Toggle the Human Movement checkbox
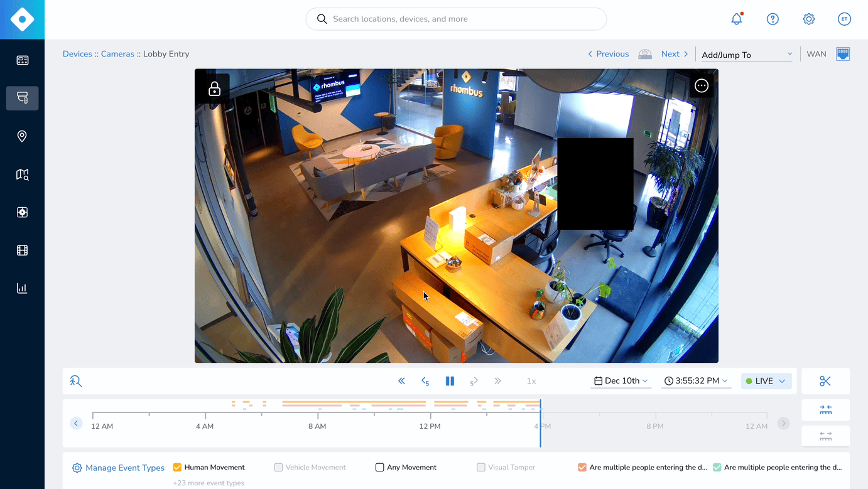This screenshot has width=868, height=489. click(x=177, y=467)
